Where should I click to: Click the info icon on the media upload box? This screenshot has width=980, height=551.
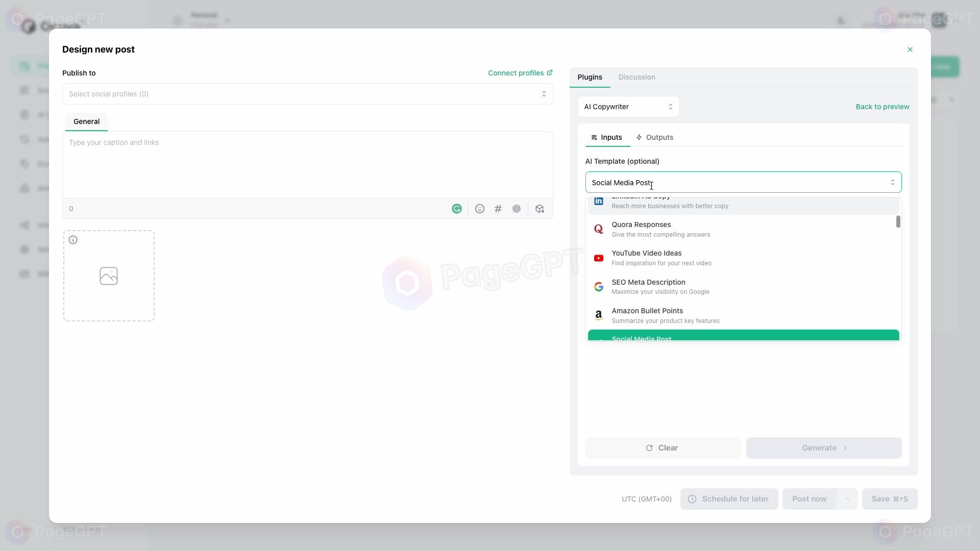click(x=73, y=240)
